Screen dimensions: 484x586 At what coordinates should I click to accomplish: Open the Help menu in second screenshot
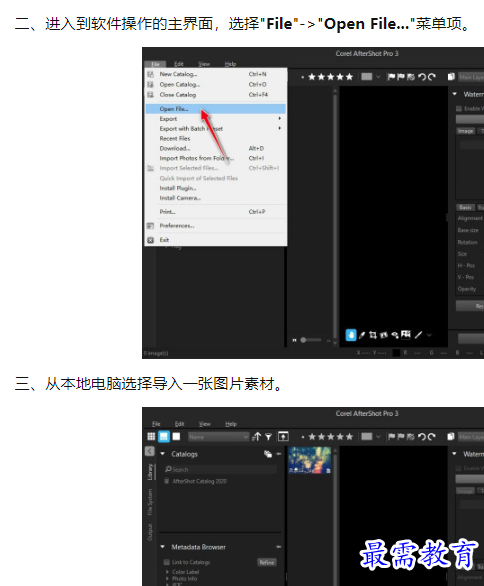coord(231,424)
